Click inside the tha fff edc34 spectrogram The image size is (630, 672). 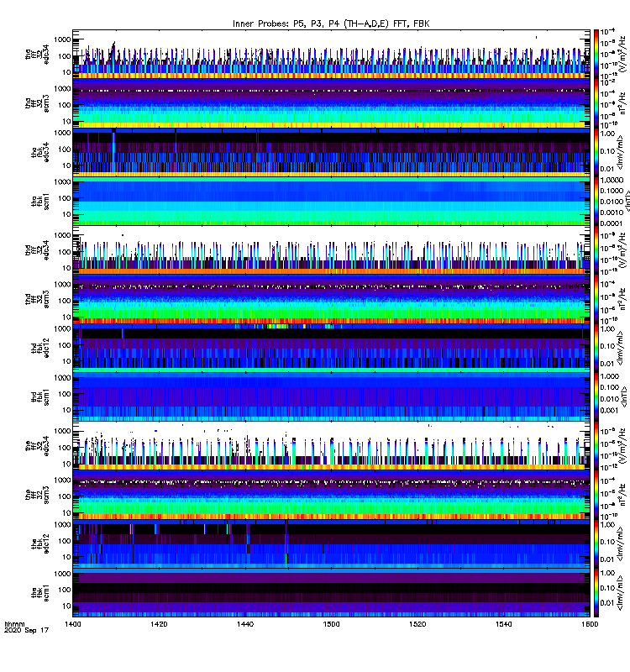(331, 54)
